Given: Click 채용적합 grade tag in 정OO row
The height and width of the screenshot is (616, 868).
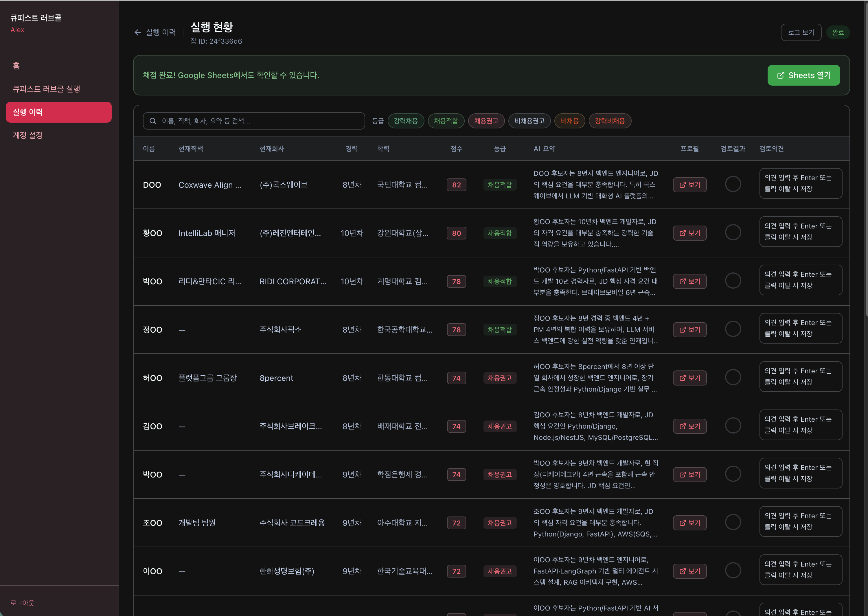Looking at the screenshot, I should [x=500, y=330].
